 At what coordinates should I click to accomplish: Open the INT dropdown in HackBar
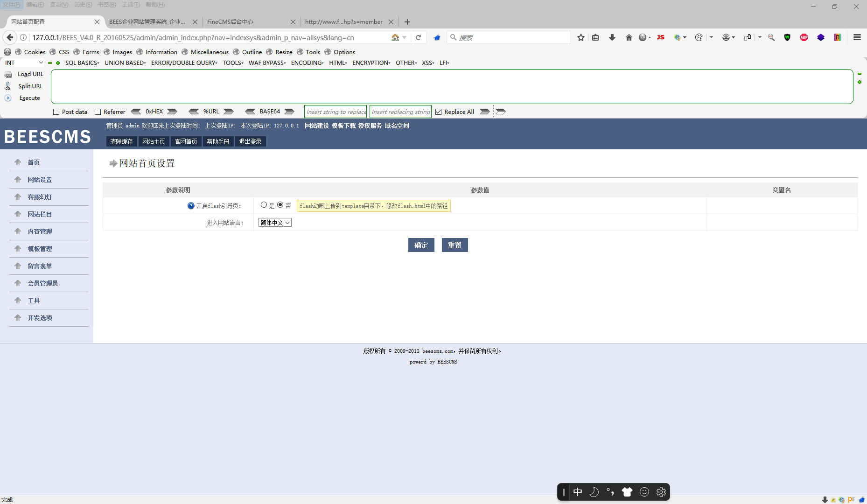coord(22,63)
